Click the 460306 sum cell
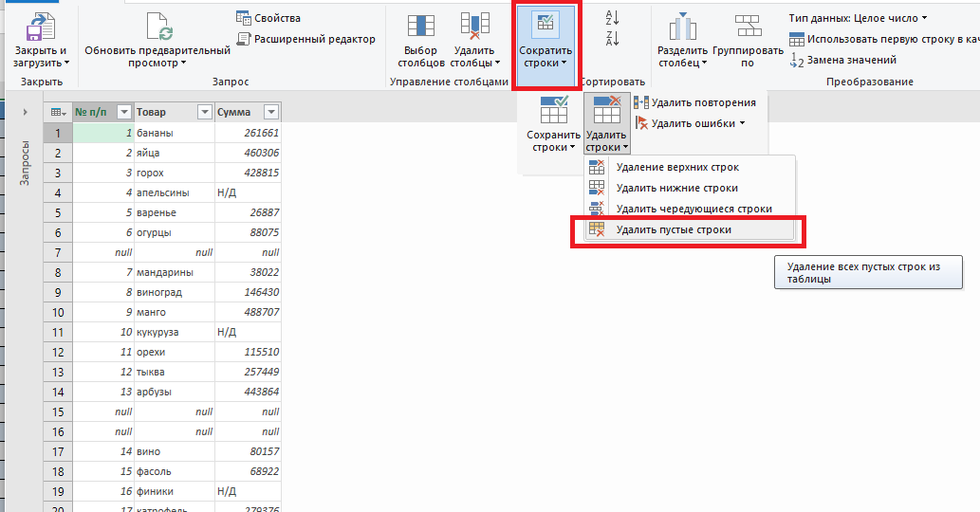The image size is (980, 512). (248, 153)
